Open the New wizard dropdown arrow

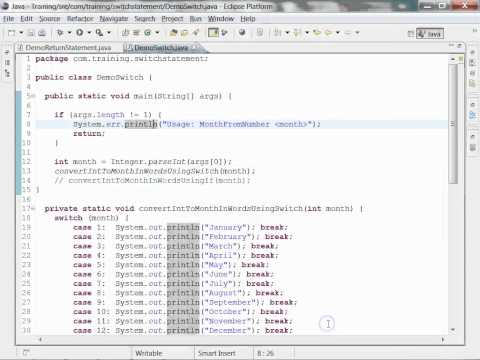21,33
